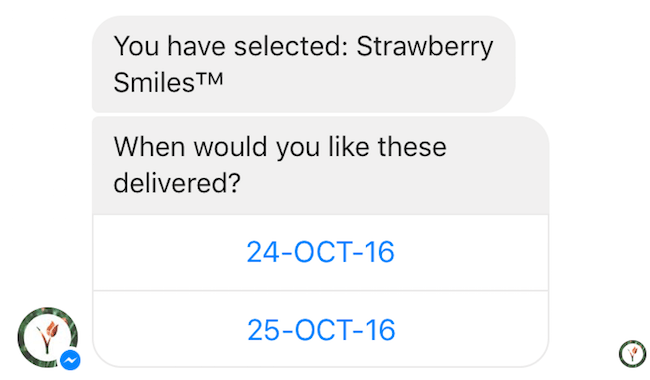Click the lightning bolt in Messenger badge

pos(70,360)
